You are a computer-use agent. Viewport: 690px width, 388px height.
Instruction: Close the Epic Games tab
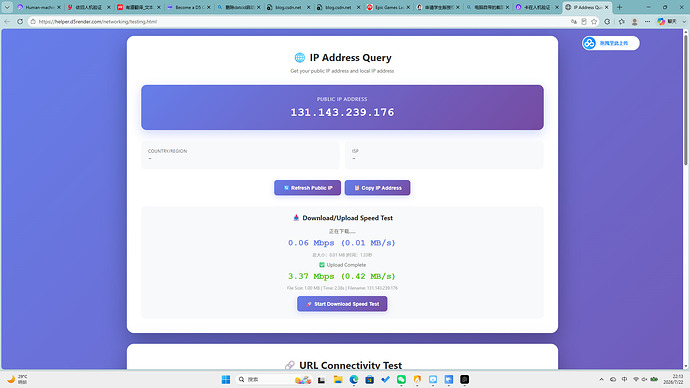coord(408,7)
